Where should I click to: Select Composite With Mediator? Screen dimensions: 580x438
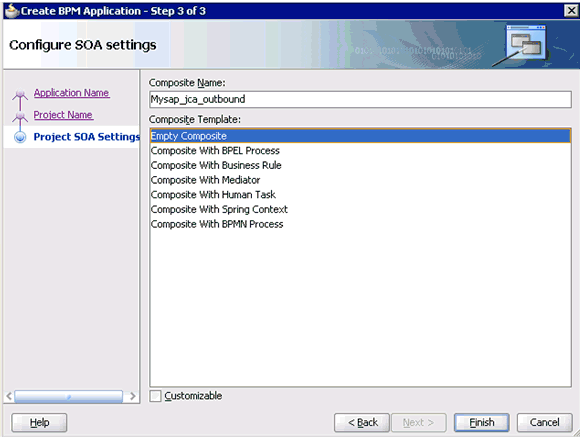point(360,180)
